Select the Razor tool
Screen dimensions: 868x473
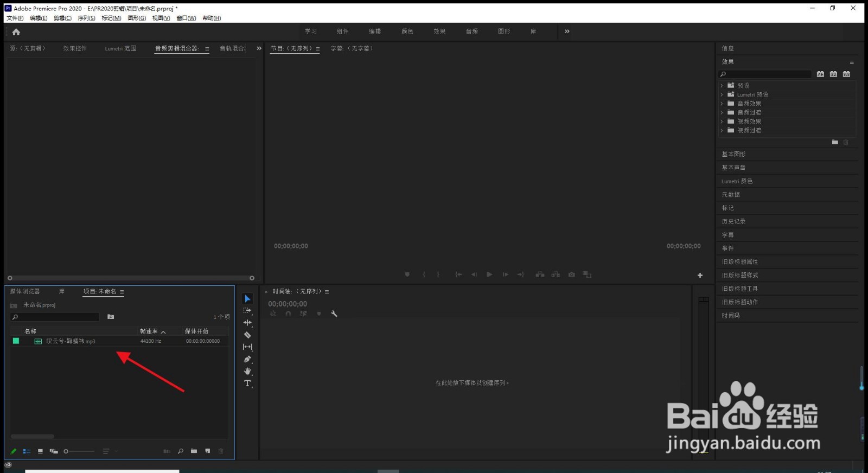coord(247,335)
